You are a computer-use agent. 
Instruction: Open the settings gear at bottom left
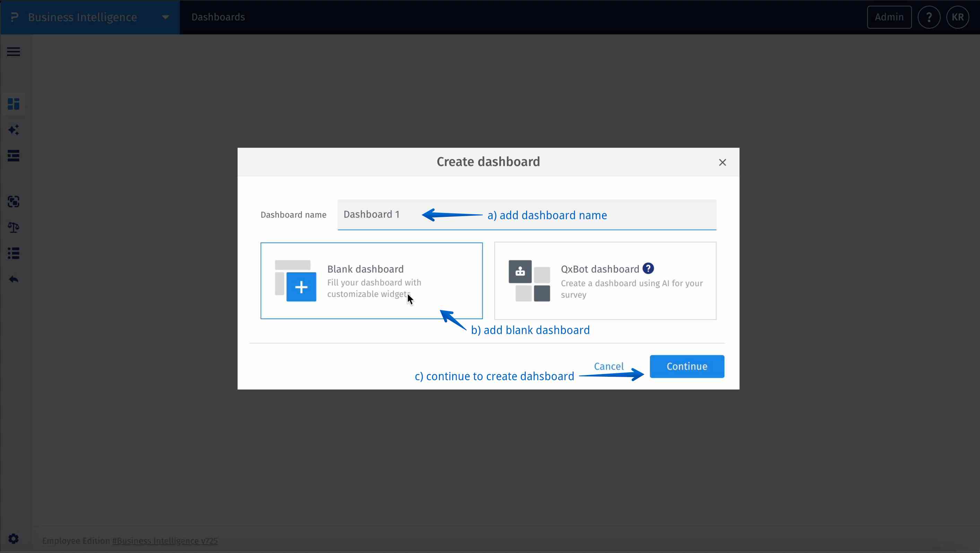click(x=13, y=538)
